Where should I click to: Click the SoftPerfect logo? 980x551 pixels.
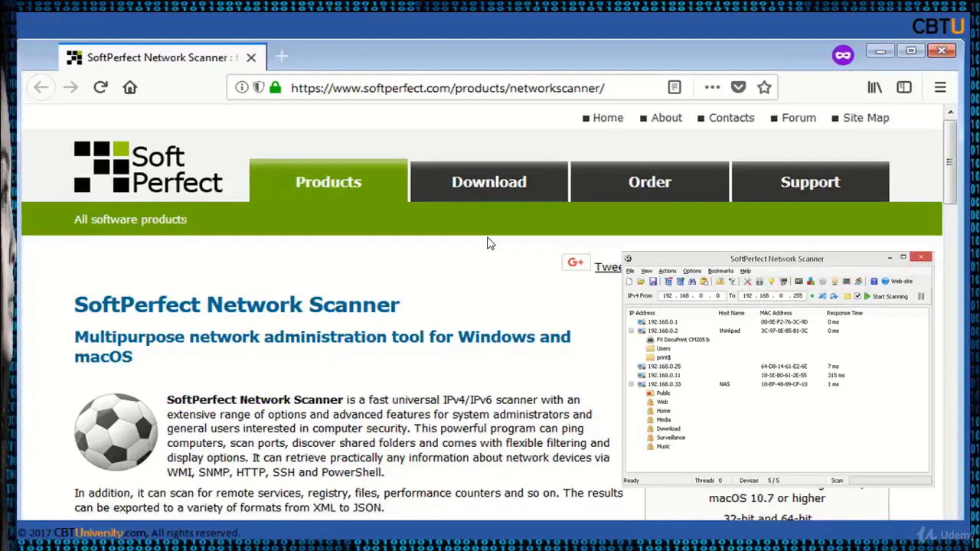click(149, 167)
